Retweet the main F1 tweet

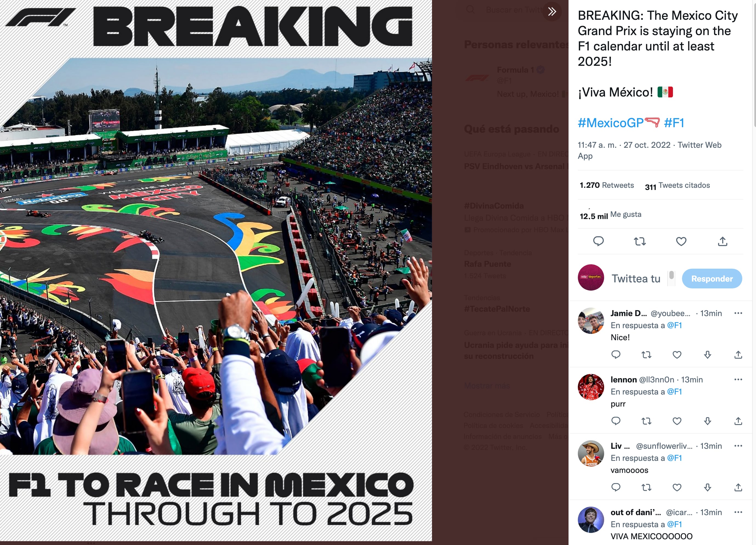coord(640,241)
